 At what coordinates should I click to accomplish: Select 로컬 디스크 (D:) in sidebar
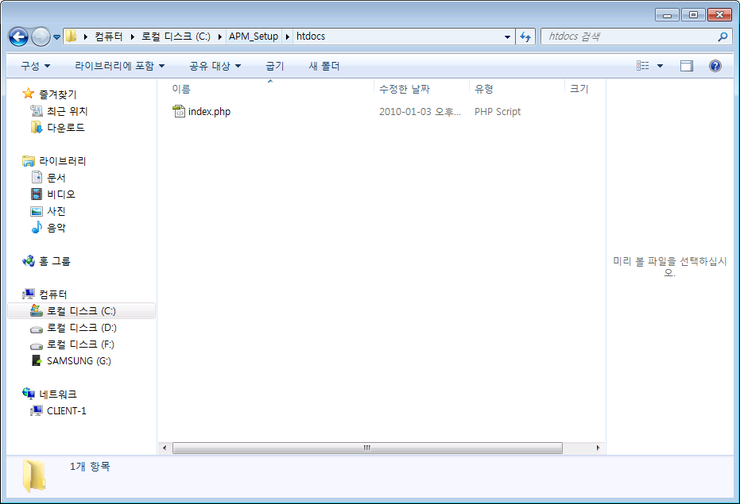pos(82,328)
